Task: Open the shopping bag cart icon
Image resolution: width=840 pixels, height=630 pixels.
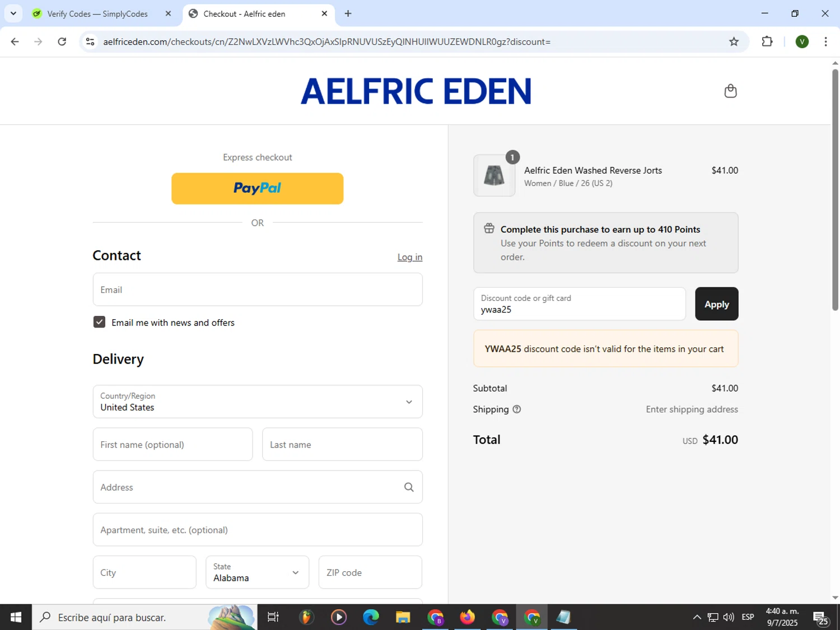Action: click(730, 91)
